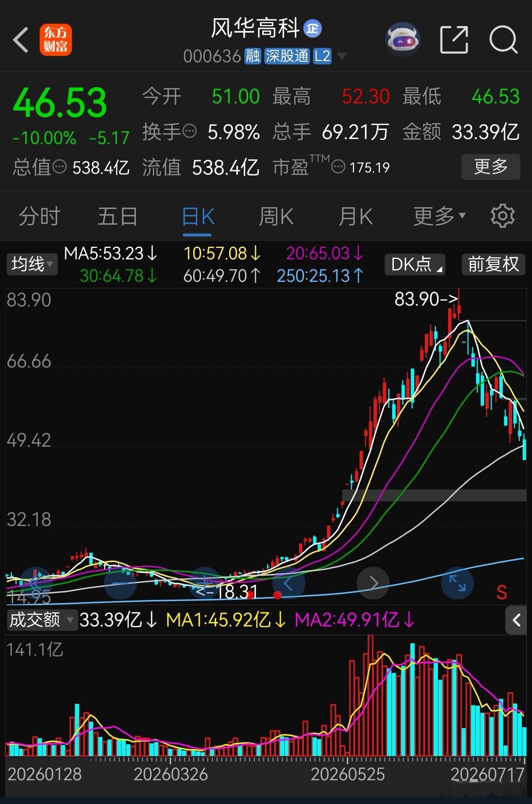This screenshot has height=804, width=532.
Task: Tap the <-18.31 low price label
Action: tap(227, 592)
